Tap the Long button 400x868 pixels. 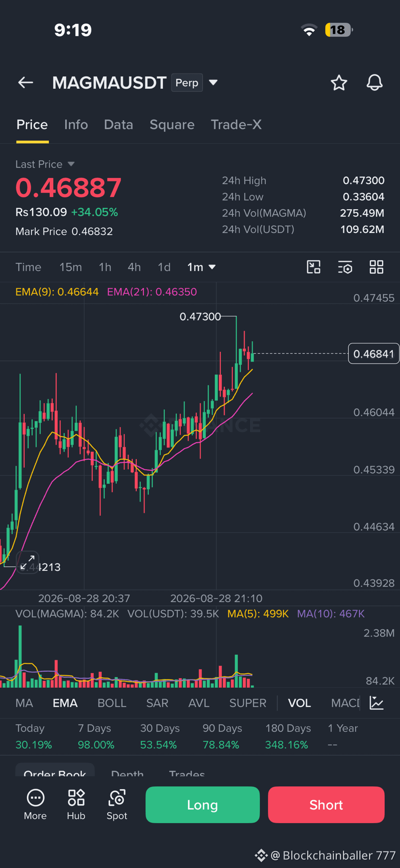coord(202,805)
